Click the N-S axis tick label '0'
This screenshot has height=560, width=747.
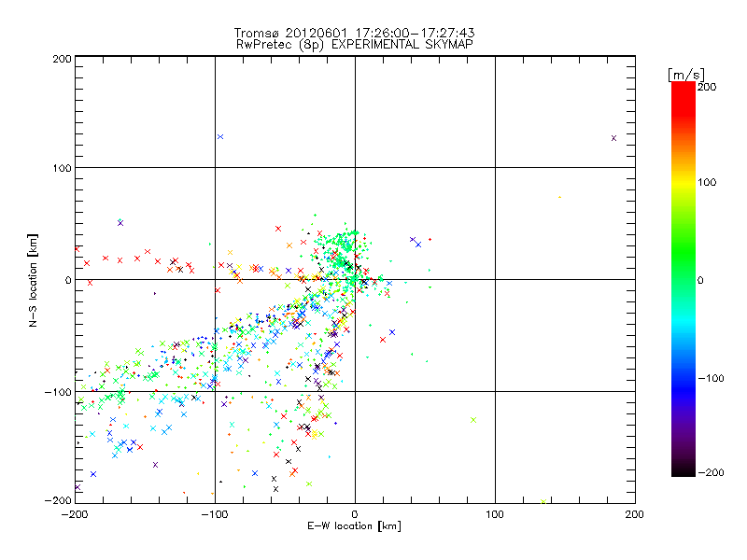68,280
